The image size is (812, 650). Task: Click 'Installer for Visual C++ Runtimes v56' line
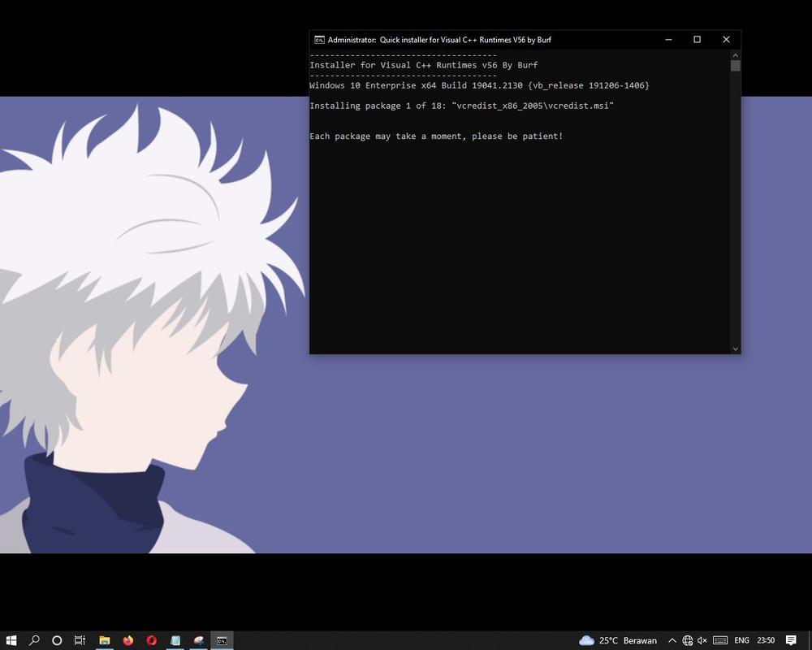[424, 65]
